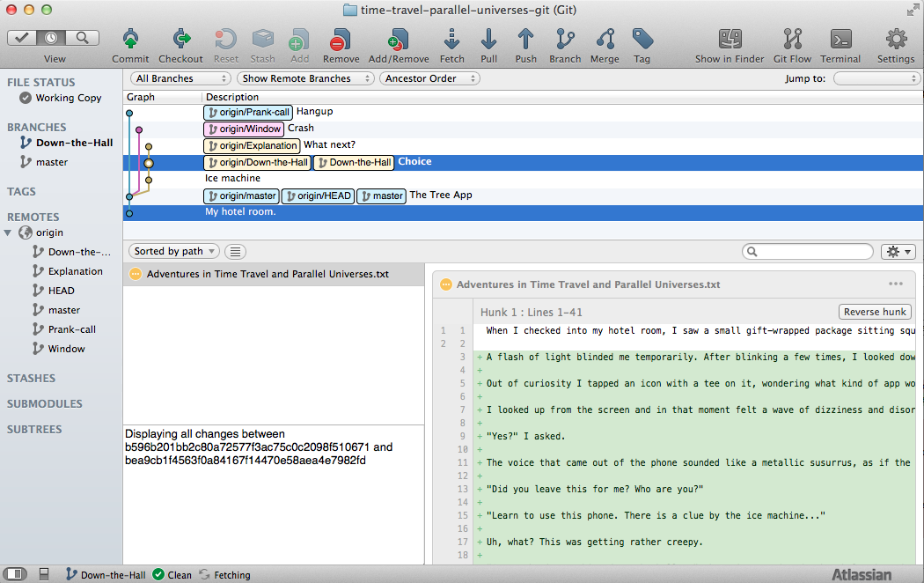Select the master local branch
Image resolution: width=924 pixels, height=583 pixels.
click(44, 162)
